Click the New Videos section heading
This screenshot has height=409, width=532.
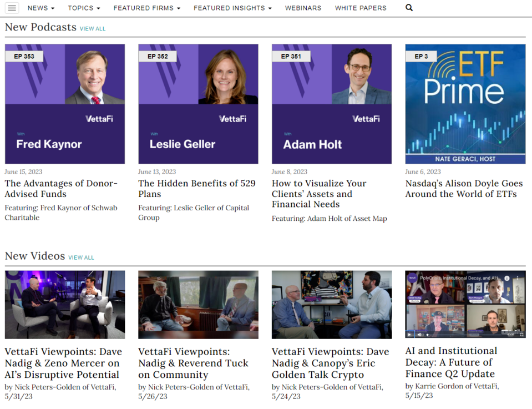pyautogui.click(x=35, y=256)
